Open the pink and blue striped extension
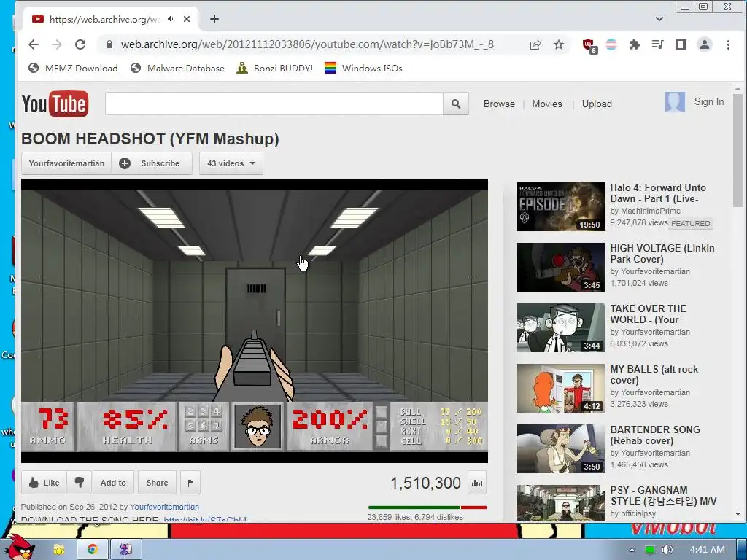Image resolution: width=747 pixels, height=560 pixels. coord(611,44)
